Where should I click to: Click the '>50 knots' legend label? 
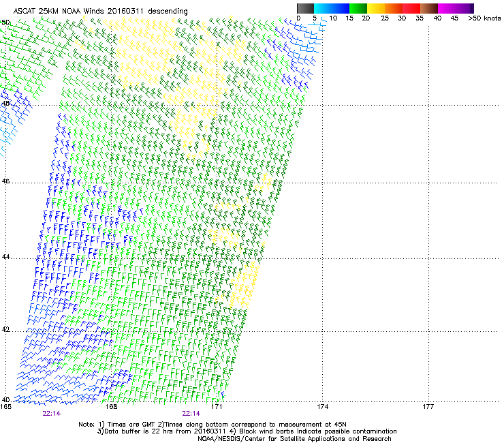pos(484,18)
